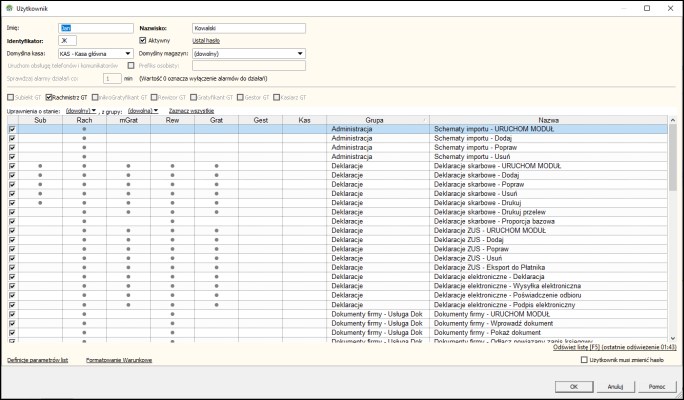The image size is (684, 400).
Task: Open the 'z grupy' filter dropdown
Action: [x=145, y=111]
